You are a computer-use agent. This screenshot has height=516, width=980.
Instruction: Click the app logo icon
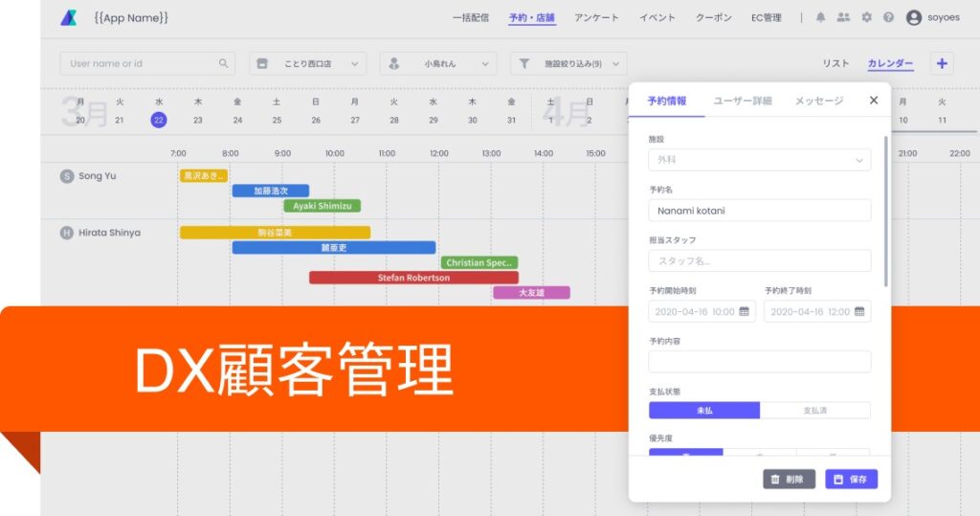[69, 17]
